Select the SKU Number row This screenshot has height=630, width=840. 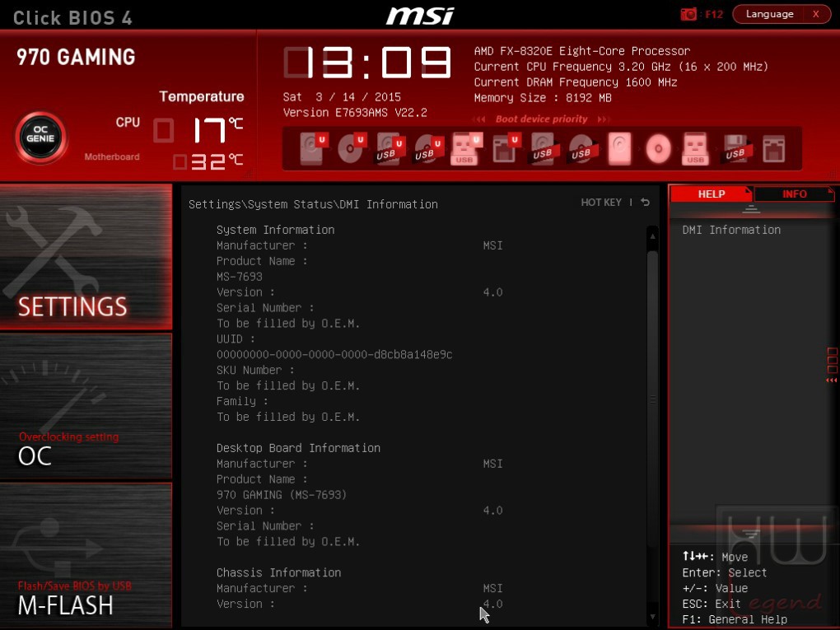click(255, 371)
